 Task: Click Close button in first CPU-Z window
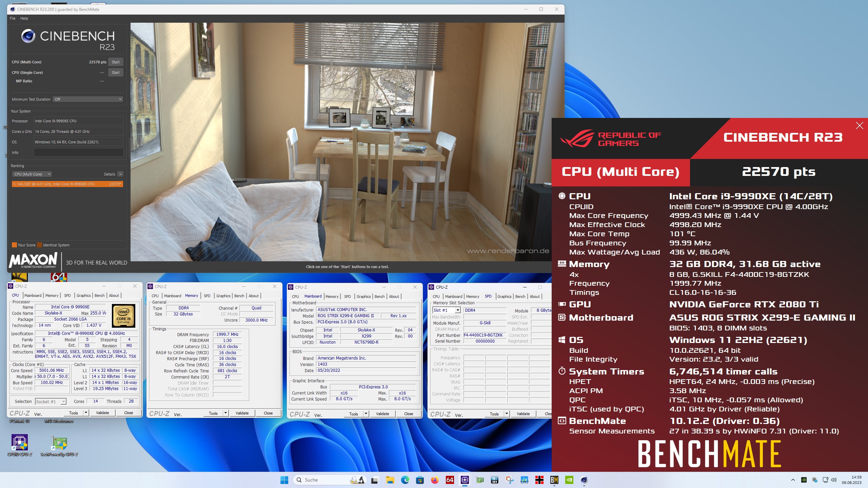129,413
